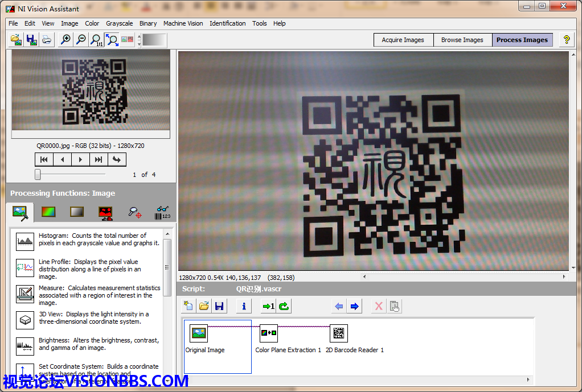Viewport: 582px width, 392px height.
Task: Click the Save Script floppy disk icon
Action: coord(219,306)
